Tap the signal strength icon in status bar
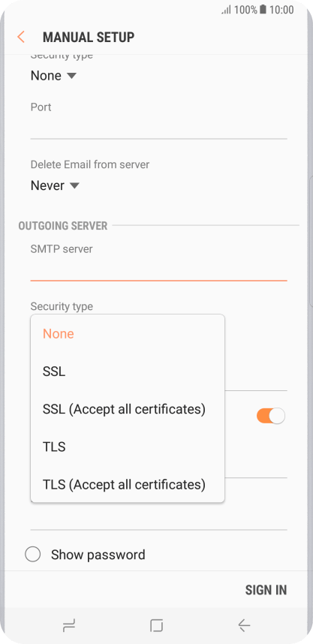This screenshot has width=313, height=644. [227, 10]
